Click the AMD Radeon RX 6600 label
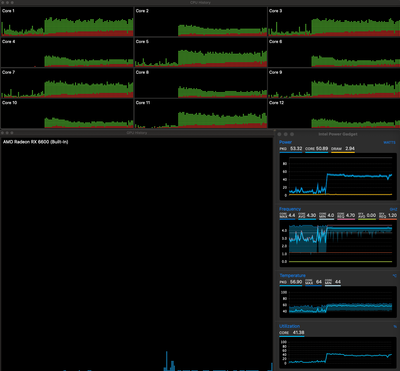Viewport: 400px width, 371px height. [36, 142]
